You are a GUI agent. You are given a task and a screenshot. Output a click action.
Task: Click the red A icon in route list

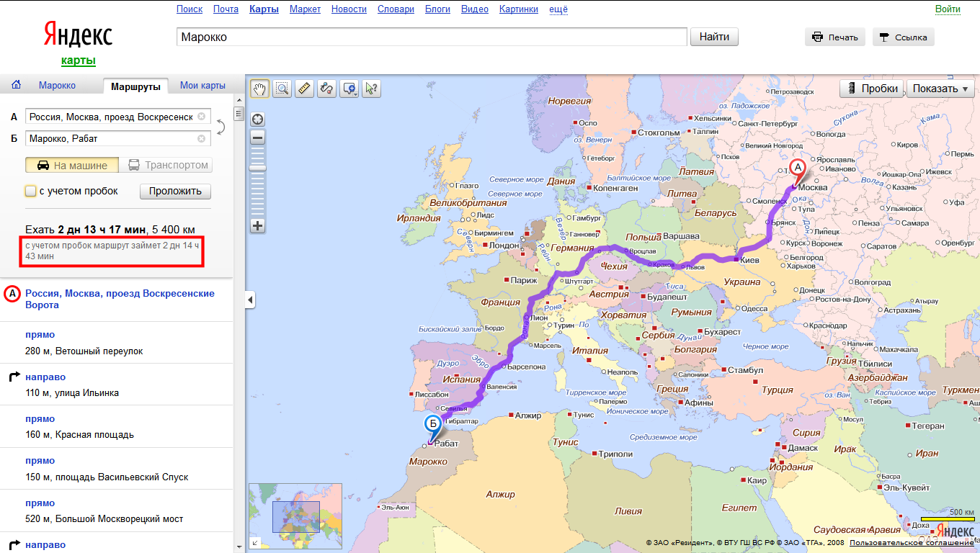(x=12, y=294)
